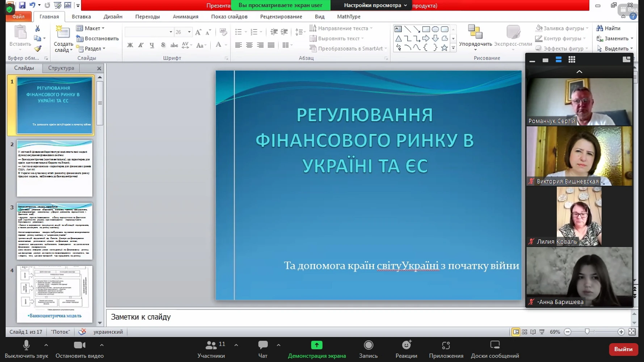Switch to the Структура pane tab
The image size is (644, 362).
tap(61, 68)
